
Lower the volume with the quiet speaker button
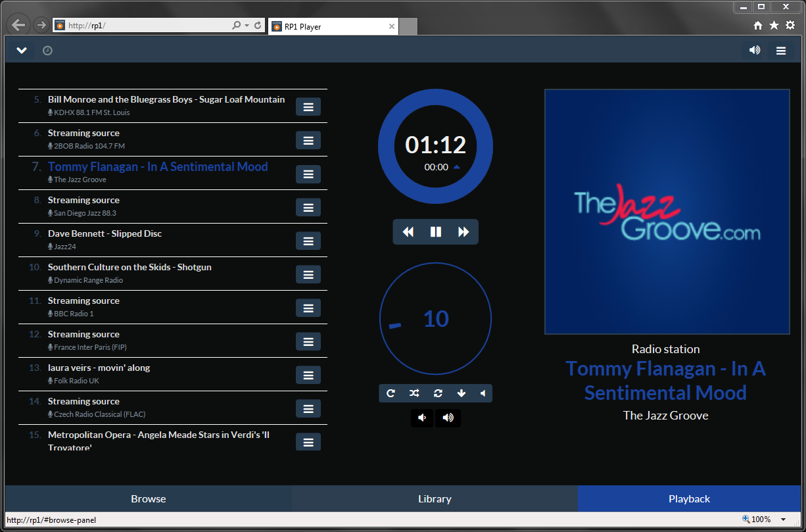point(422,418)
